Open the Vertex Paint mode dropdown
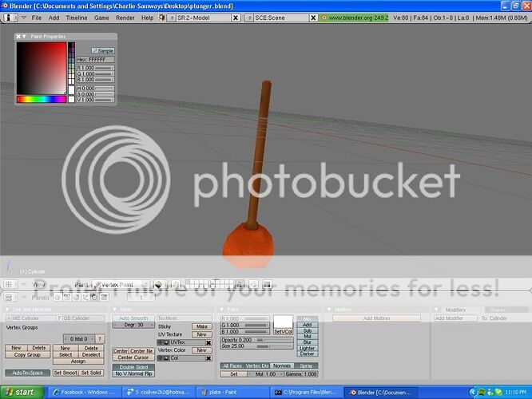 point(121,285)
